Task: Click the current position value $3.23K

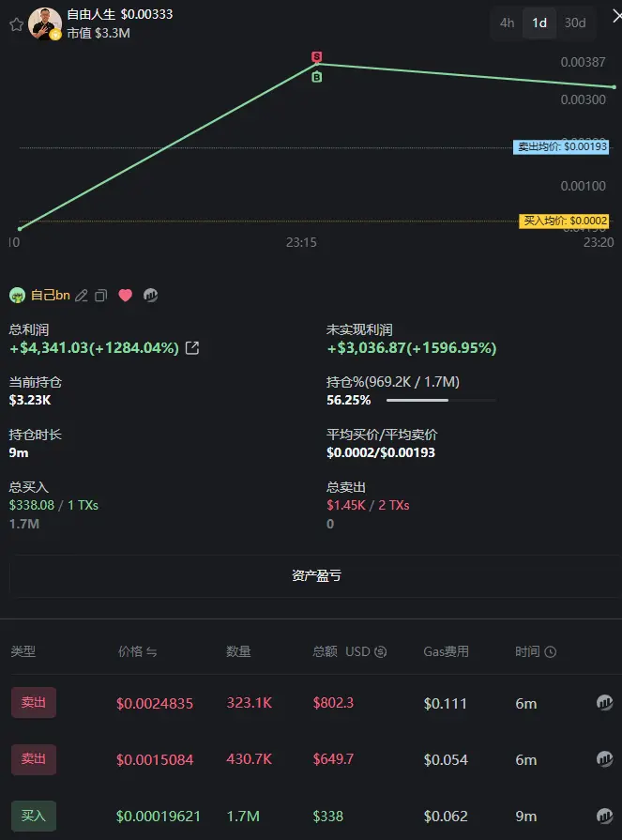Action: pyautogui.click(x=30, y=400)
